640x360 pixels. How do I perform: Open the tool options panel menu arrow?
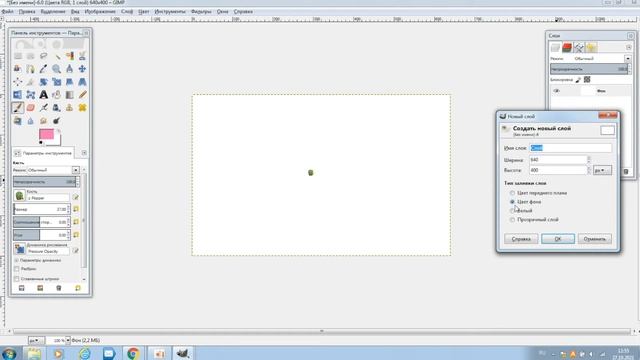[x=84, y=153]
